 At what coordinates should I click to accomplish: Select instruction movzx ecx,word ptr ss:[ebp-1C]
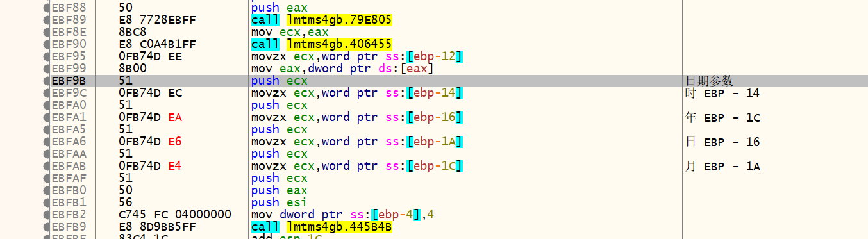click(x=357, y=166)
